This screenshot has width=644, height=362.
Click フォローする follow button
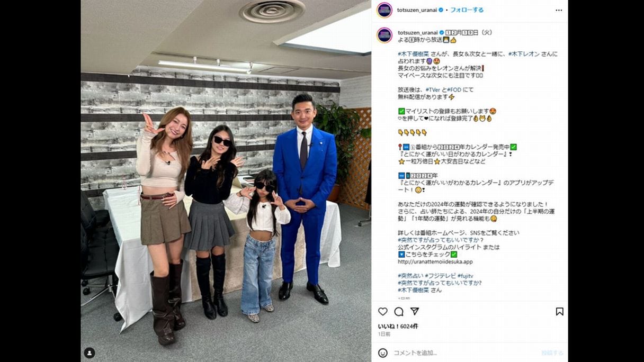pos(467,10)
